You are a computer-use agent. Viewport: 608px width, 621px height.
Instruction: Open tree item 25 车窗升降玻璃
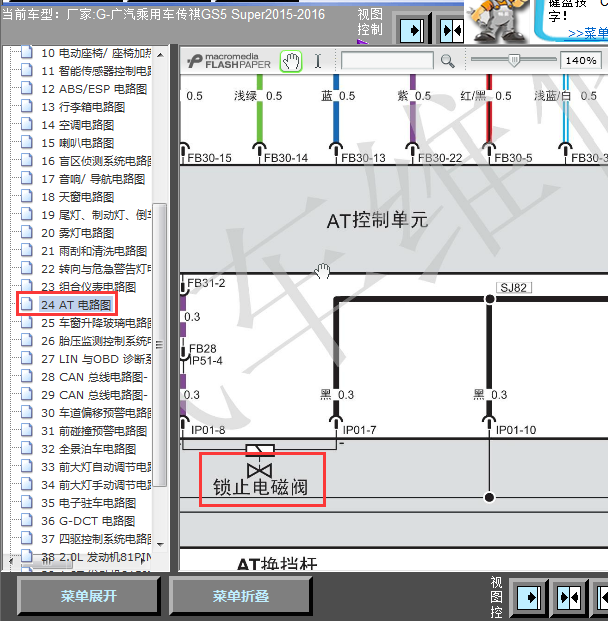(96, 323)
